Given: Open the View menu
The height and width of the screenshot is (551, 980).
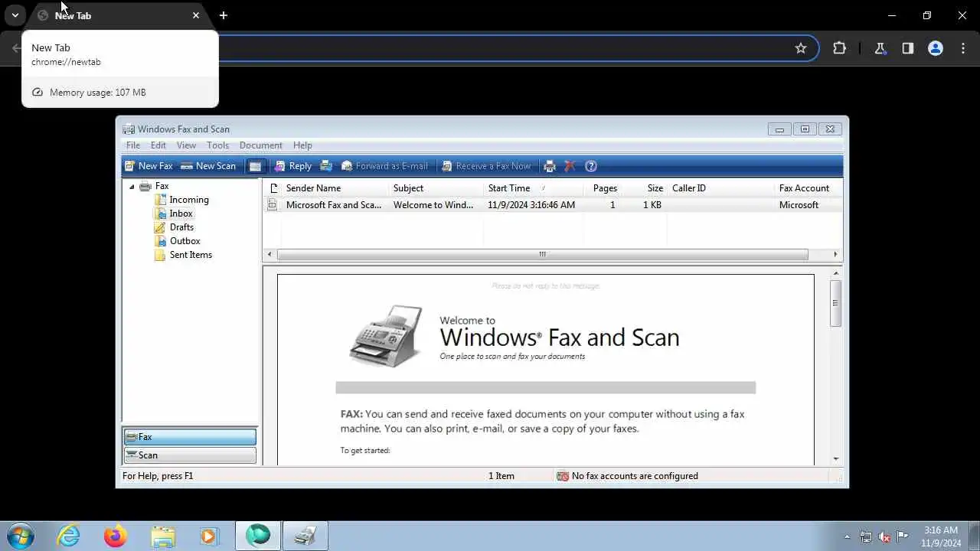Looking at the screenshot, I should coord(186,145).
